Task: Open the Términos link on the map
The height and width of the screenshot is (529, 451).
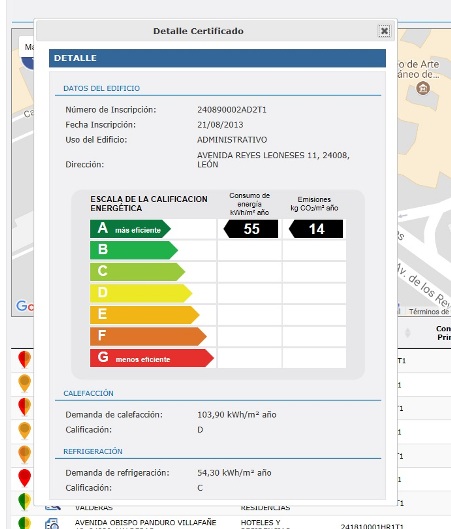Action: tap(429, 311)
